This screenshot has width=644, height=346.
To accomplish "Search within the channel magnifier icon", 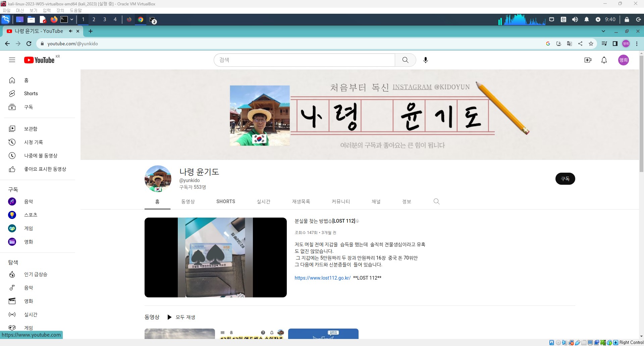I will tap(436, 201).
